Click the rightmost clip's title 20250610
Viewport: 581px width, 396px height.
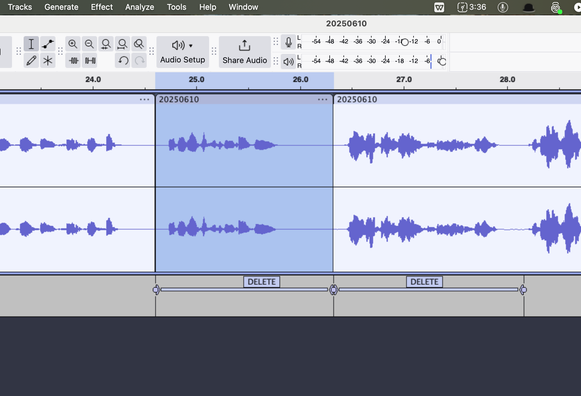click(357, 99)
